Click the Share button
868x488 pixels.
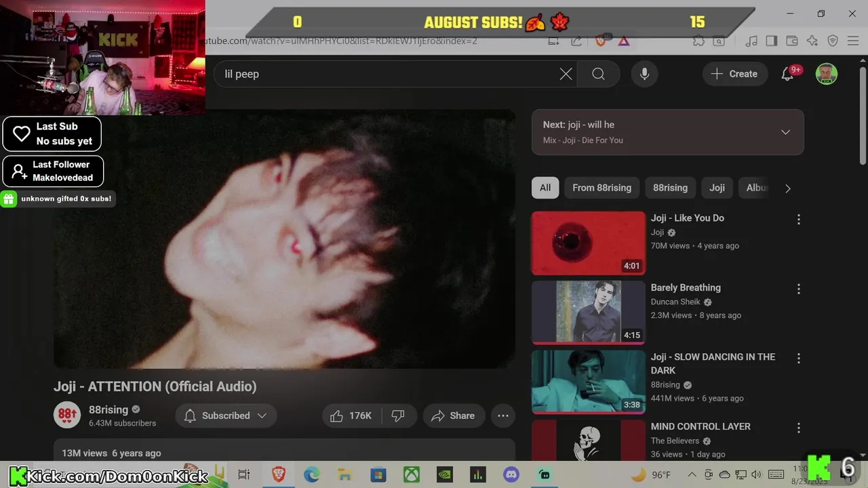click(453, 415)
